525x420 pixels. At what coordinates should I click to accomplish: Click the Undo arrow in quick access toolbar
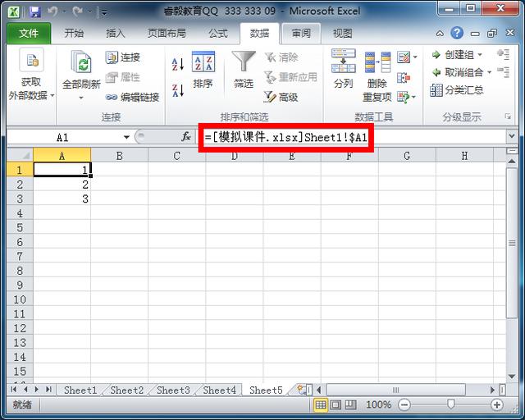click(52, 12)
